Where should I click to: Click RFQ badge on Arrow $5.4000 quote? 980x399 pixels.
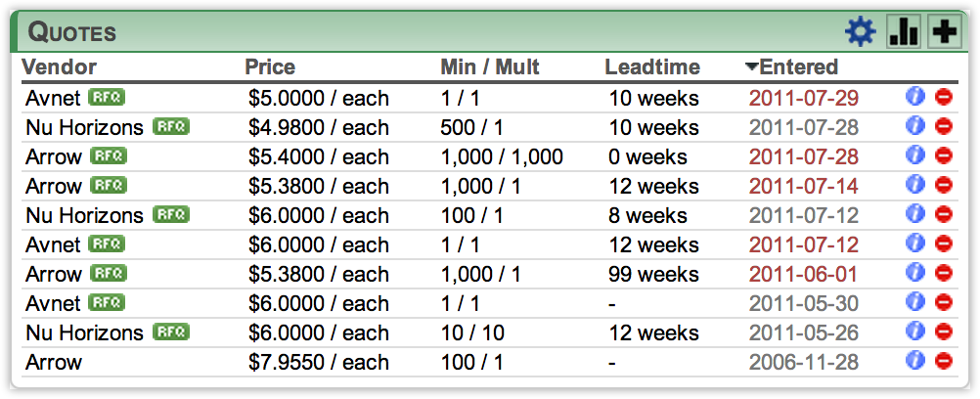(109, 155)
